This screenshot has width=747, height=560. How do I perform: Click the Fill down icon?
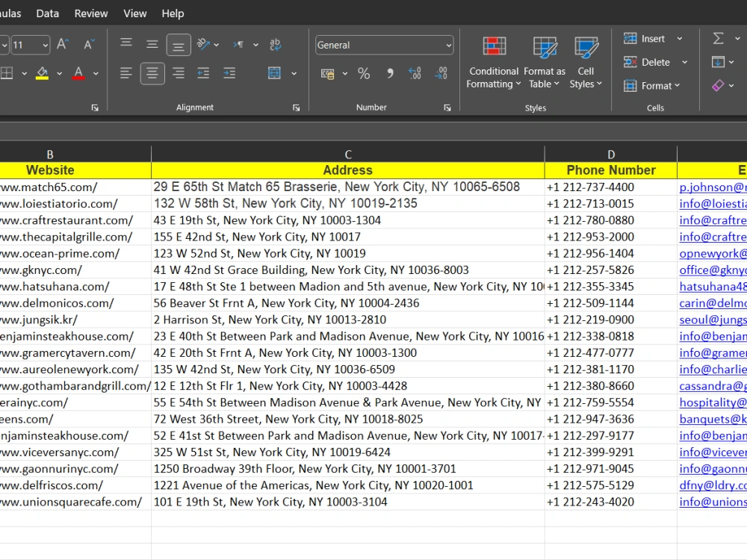718,62
